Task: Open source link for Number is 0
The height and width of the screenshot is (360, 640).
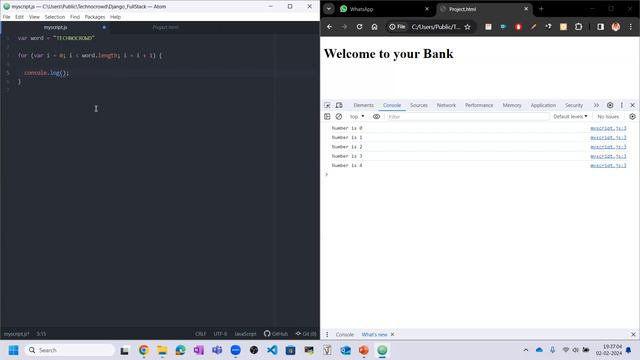Action: click(x=608, y=128)
